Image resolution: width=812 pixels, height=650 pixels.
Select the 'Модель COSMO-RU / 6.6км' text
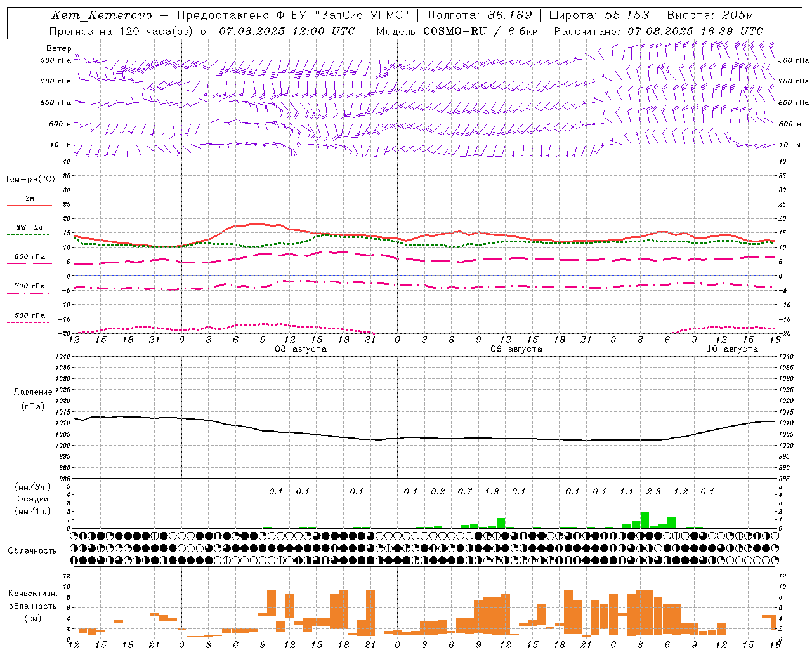[x=457, y=31]
